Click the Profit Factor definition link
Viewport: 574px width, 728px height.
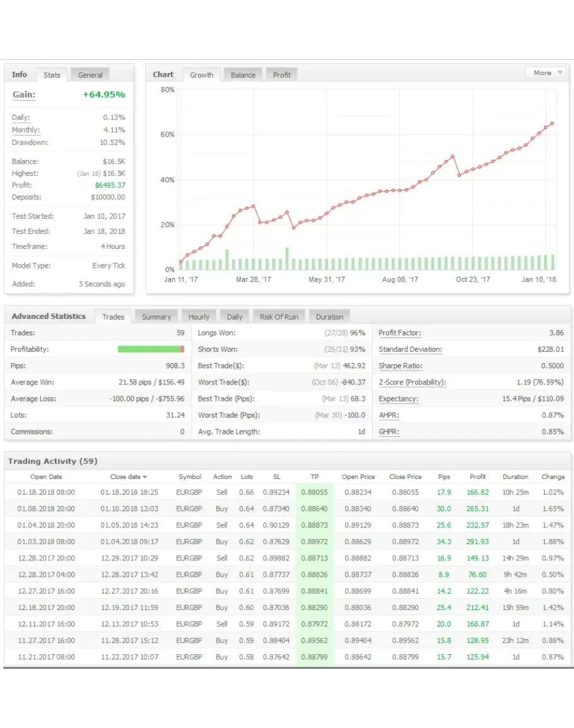click(399, 333)
